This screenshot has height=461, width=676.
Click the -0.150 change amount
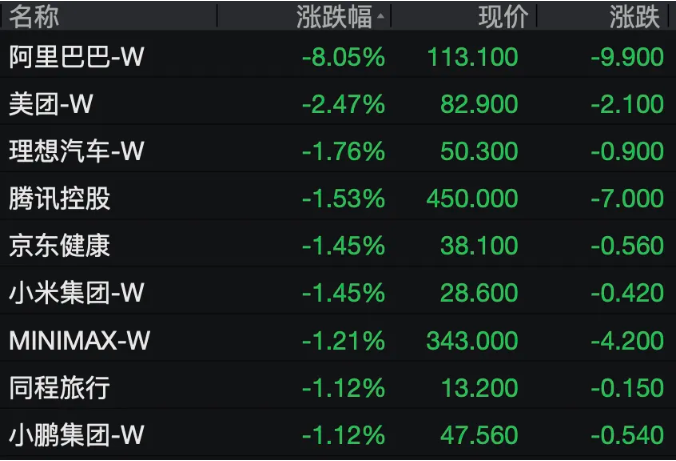click(x=627, y=388)
